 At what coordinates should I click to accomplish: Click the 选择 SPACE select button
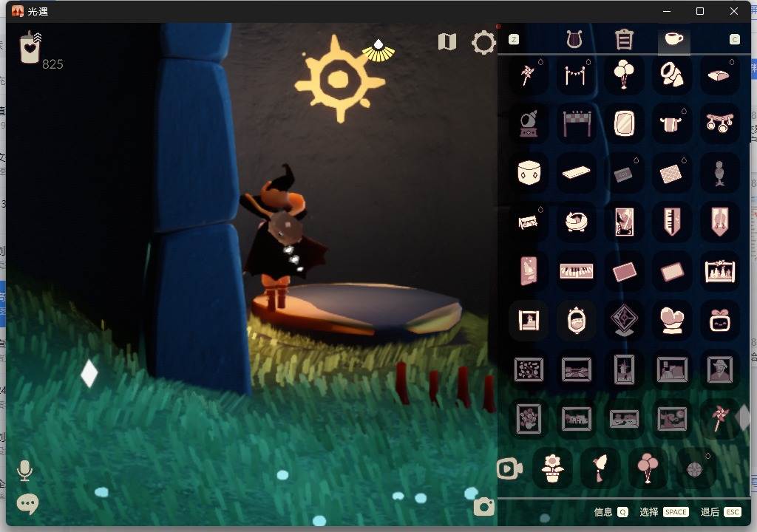point(664,512)
